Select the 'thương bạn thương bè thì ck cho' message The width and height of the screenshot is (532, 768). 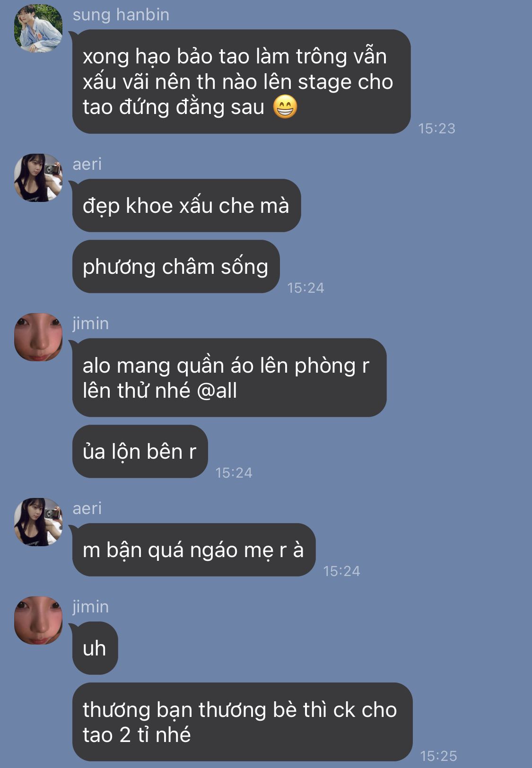point(242,722)
